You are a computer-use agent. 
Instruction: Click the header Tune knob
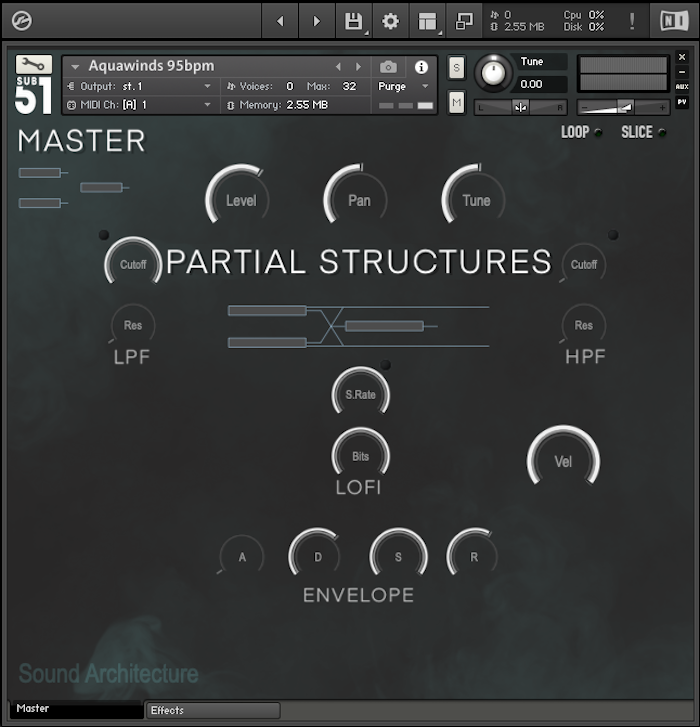tap(493, 73)
